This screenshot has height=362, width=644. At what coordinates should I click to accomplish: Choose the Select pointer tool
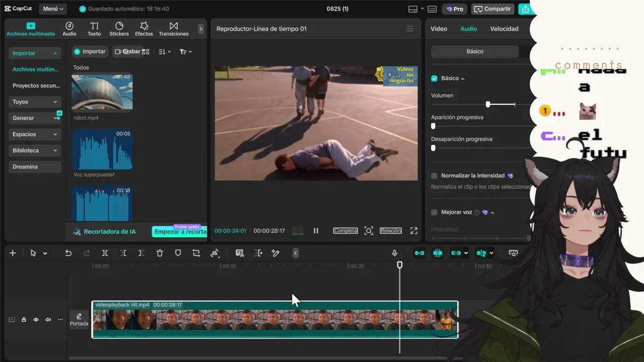(33, 253)
